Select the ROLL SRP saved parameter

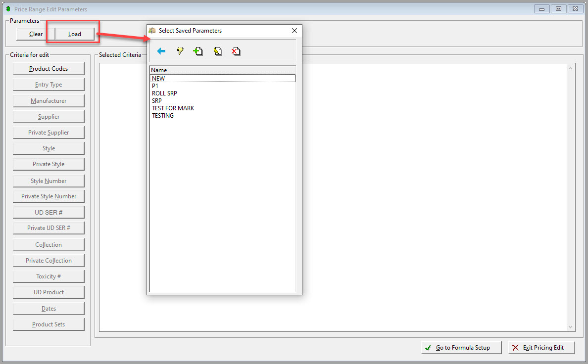click(x=223, y=93)
